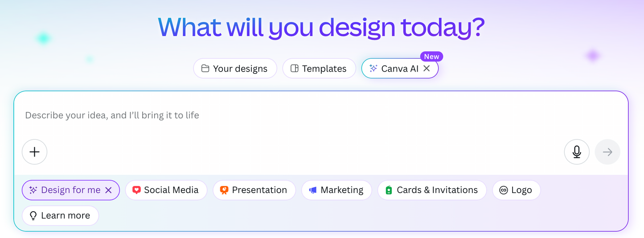Click the lightbulb Learn more icon
644x238 pixels.
(33, 216)
